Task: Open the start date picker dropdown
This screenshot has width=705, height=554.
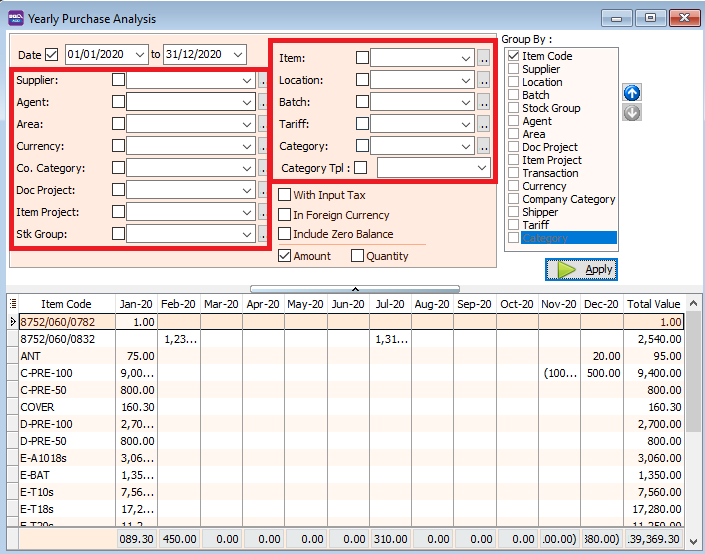Action: coord(139,54)
